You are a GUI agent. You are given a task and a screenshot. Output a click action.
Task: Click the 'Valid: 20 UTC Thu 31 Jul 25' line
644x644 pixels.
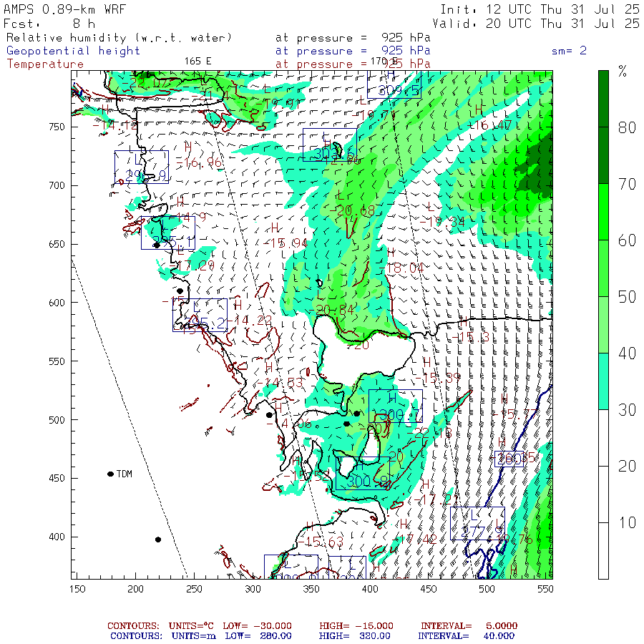click(535, 24)
